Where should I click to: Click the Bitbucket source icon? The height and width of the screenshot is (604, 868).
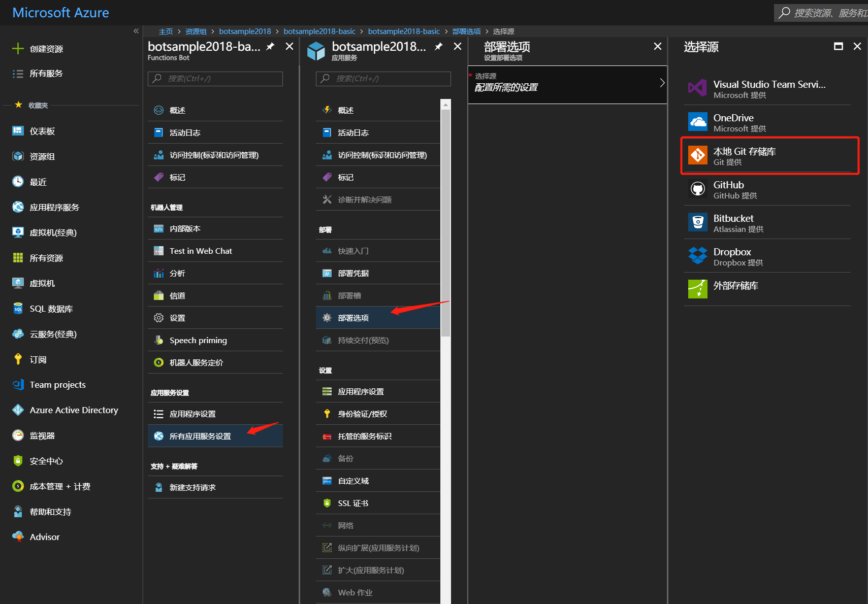point(697,223)
